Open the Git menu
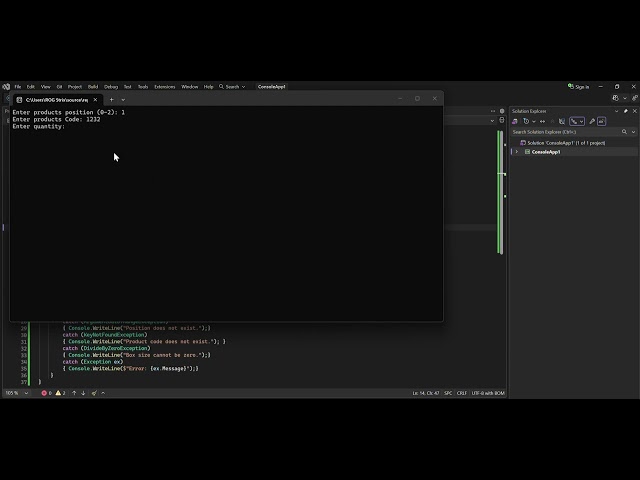Screen dimensions: 640x480 [x=59, y=87]
